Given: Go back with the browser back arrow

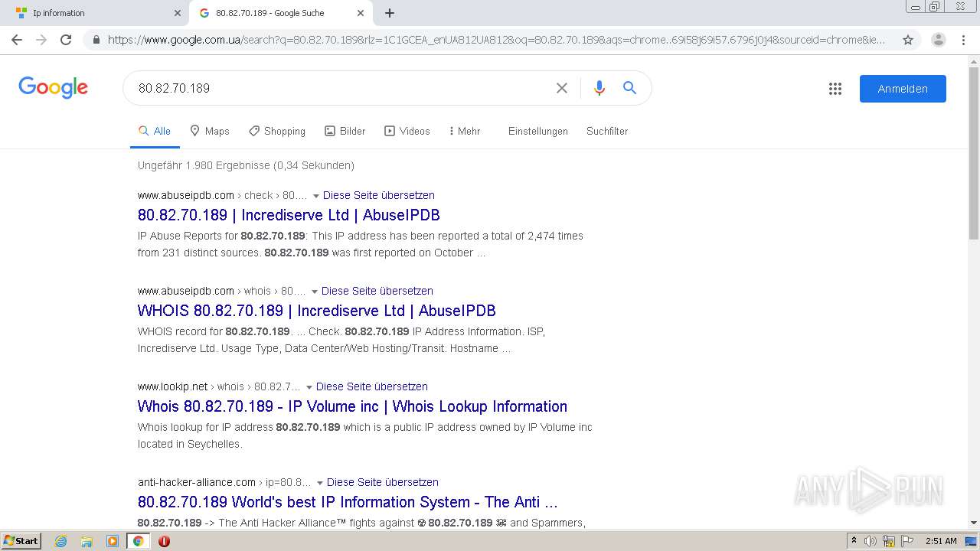Looking at the screenshot, I should pyautogui.click(x=17, y=40).
